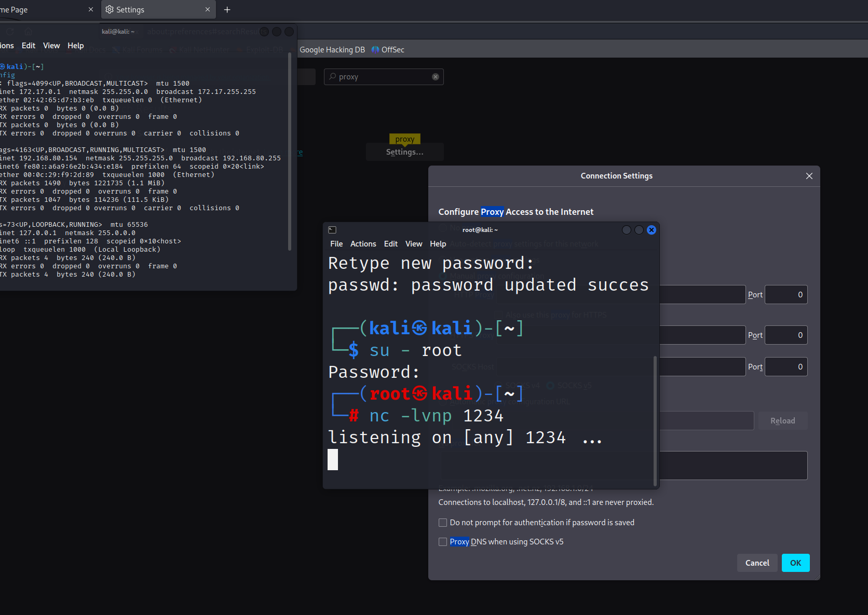Enable Proxy DNS when using SOCKS v5
The height and width of the screenshot is (615, 868).
[x=443, y=542]
